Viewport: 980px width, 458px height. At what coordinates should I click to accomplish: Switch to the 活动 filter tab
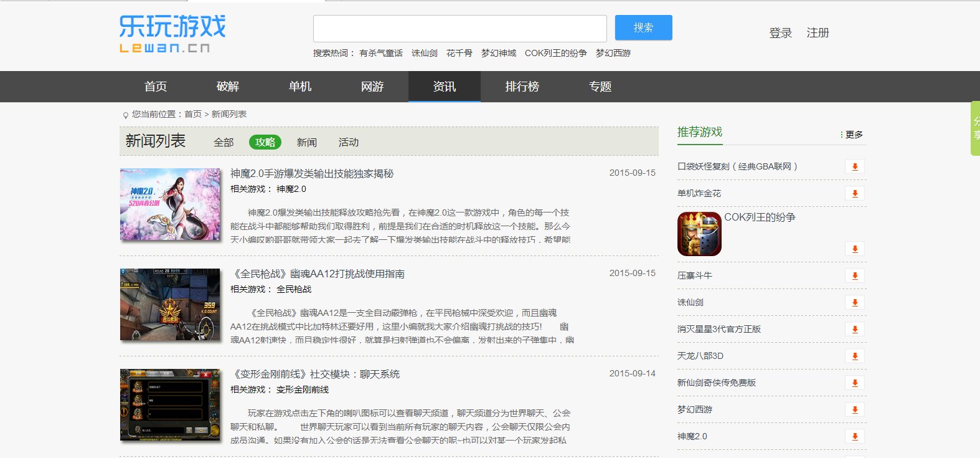click(349, 142)
